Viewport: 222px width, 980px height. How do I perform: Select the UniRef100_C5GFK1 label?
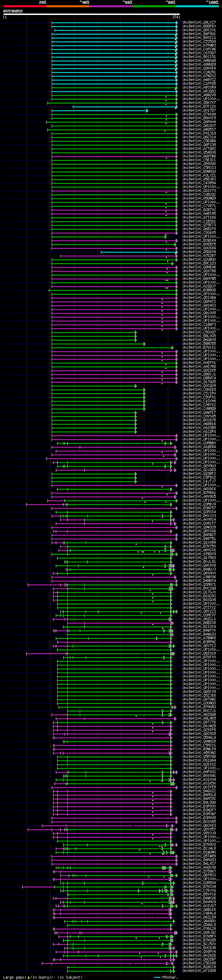point(199,397)
